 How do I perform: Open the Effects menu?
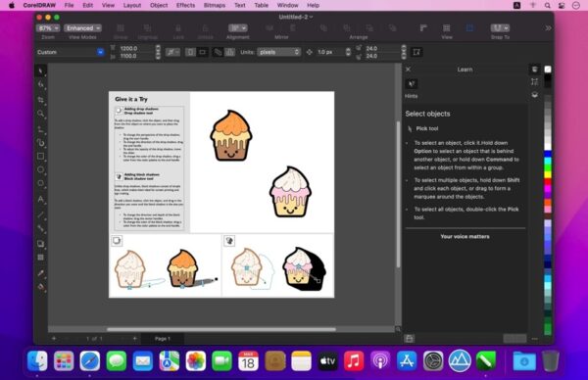click(185, 5)
